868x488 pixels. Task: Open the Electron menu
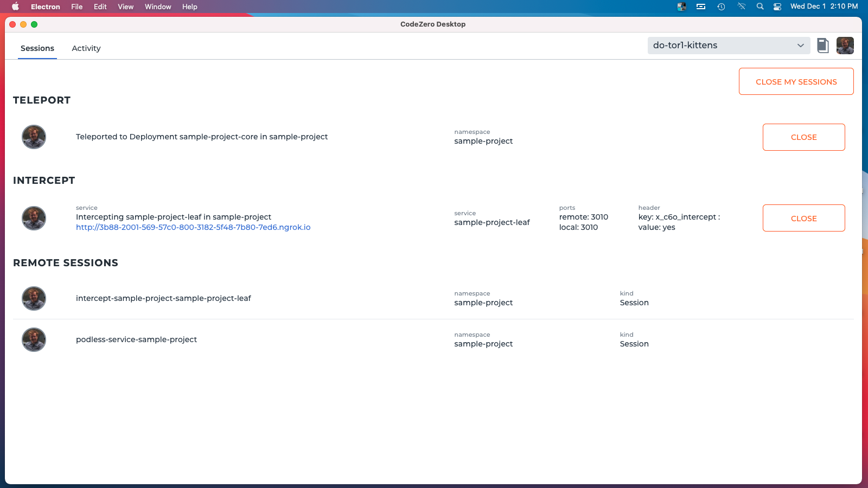pos(46,7)
